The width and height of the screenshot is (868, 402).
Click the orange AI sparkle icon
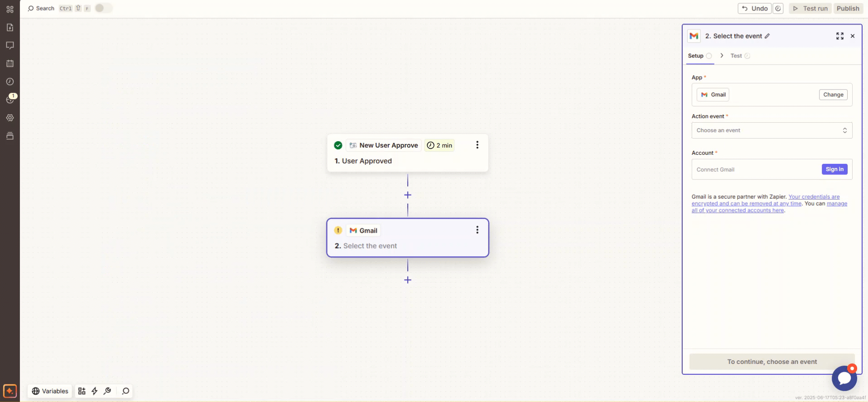pyautogui.click(x=10, y=391)
